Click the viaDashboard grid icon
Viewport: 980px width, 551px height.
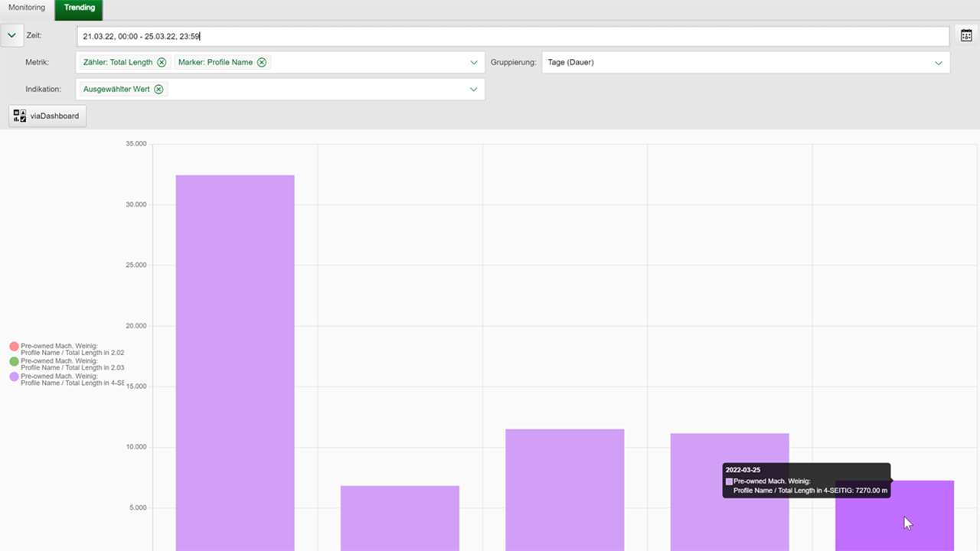[20, 116]
